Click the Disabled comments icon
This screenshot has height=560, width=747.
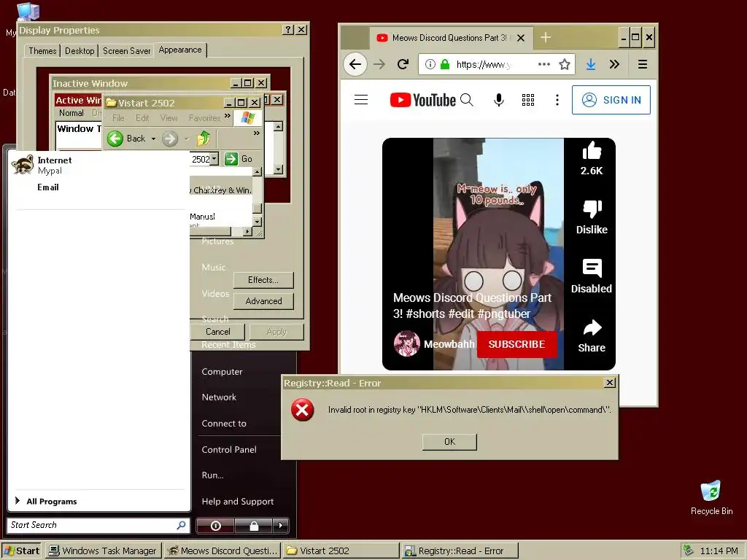[x=592, y=268]
